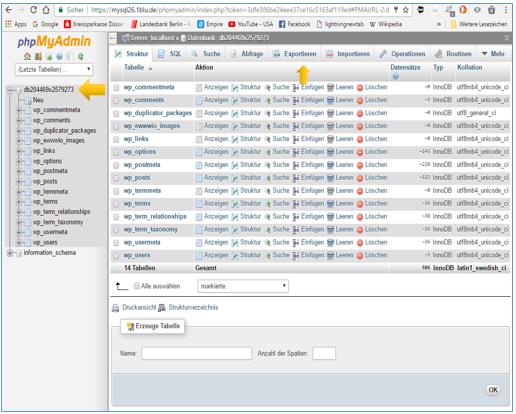
Task: Open the browser home page
Action: (46, 10)
